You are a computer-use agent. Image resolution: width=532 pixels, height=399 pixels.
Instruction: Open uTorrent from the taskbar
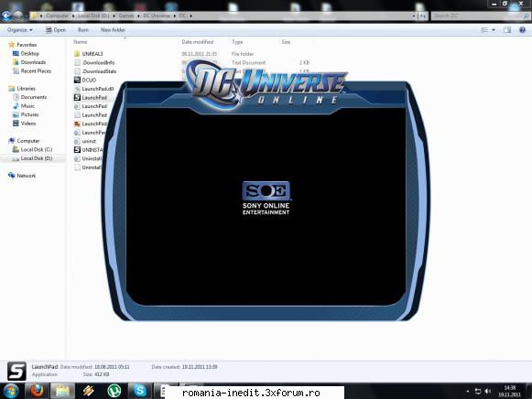114,391
